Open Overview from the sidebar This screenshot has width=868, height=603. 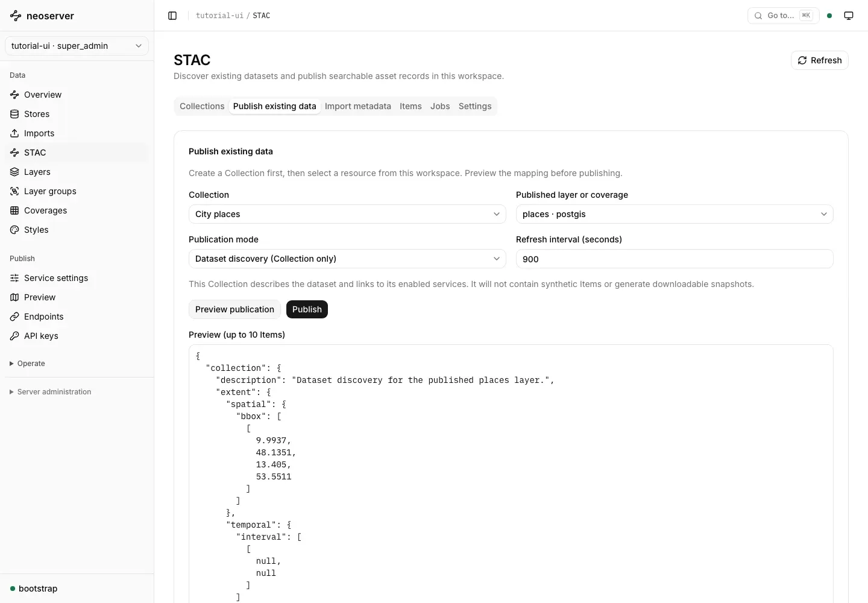77,95
